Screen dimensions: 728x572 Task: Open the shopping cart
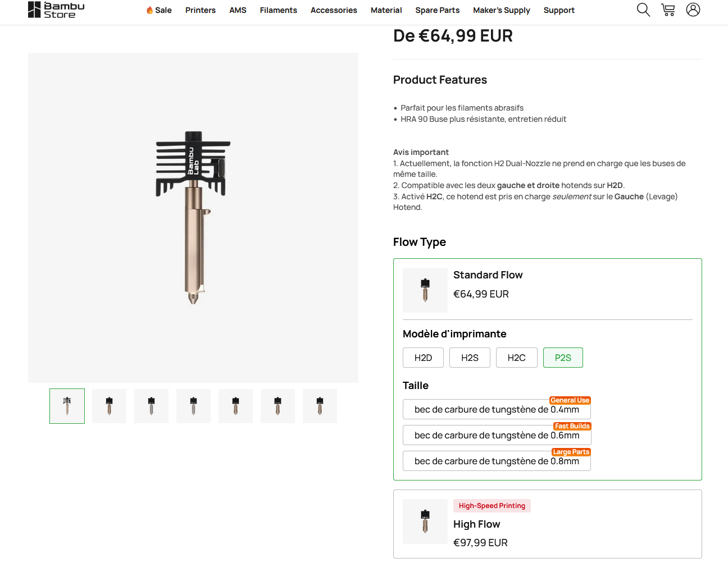coord(668,10)
